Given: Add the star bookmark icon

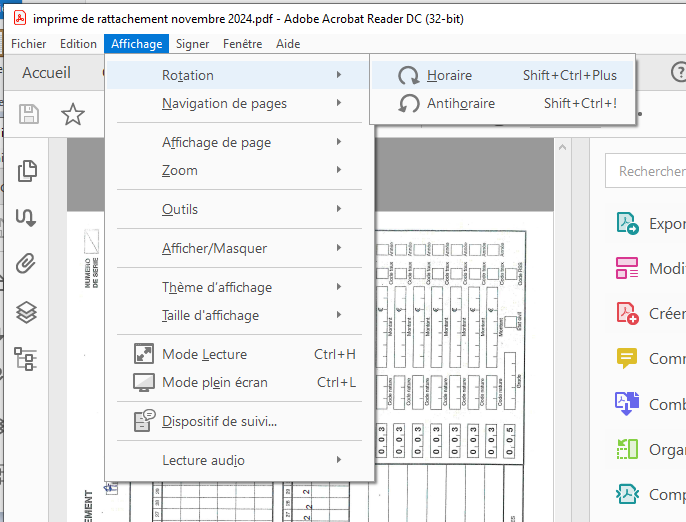Looking at the screenshot, I should tap(73, 114).
